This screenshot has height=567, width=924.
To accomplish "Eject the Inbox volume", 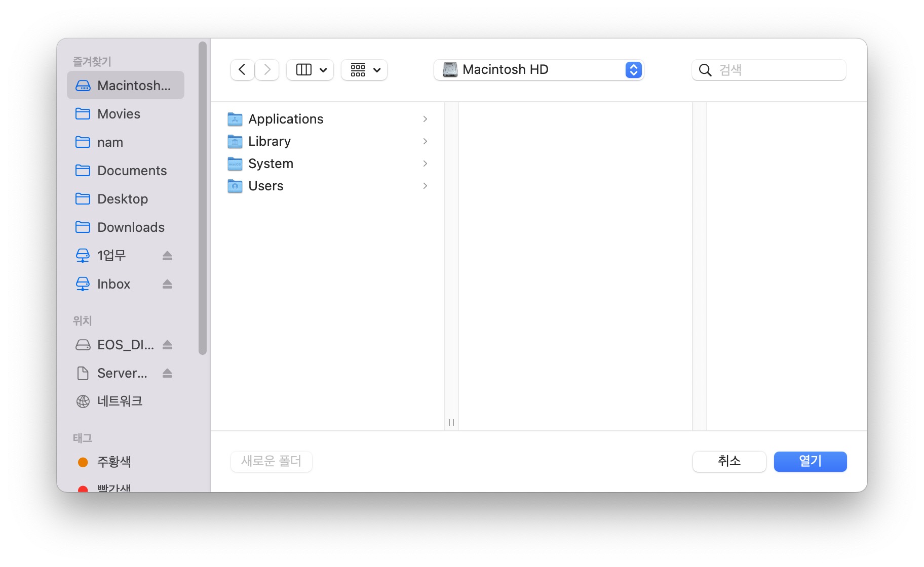I will point(168,284).
